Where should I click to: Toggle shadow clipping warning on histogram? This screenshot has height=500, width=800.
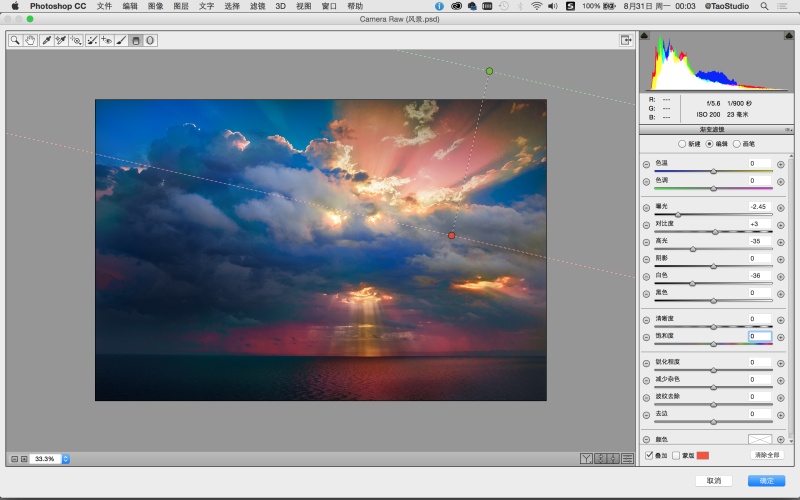coord(644,35)
